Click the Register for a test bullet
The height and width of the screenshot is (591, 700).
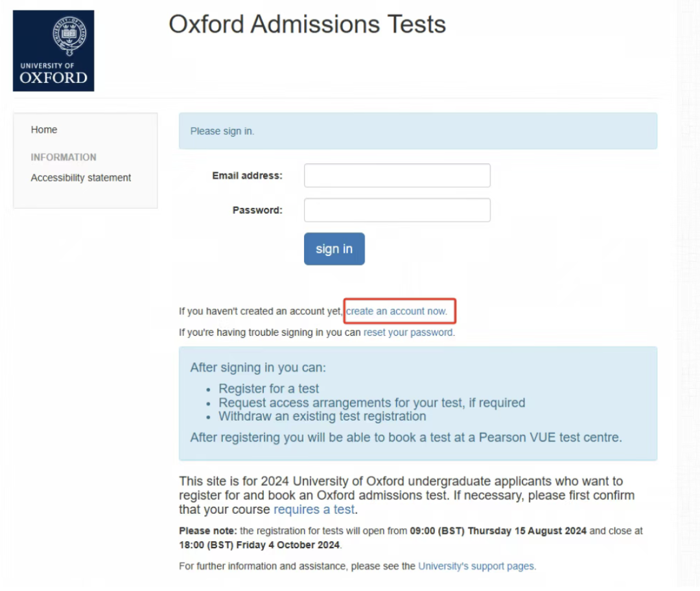(269, 388)
